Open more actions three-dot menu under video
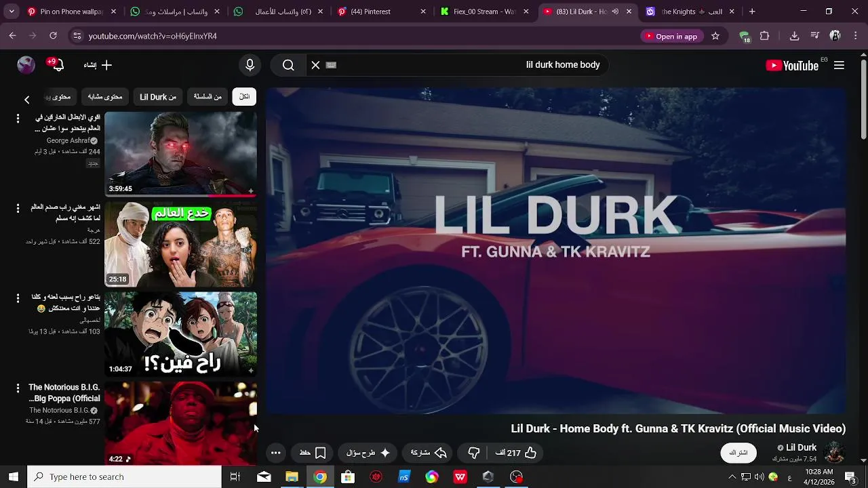The height and width of the screenshot is (488, 868). 275,453
